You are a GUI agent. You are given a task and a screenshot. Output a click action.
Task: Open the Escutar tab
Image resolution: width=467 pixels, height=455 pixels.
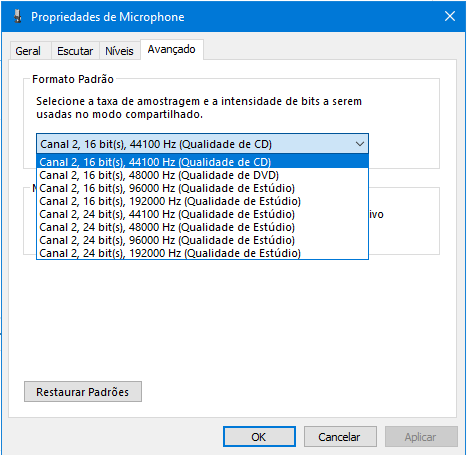pos(75,51)
